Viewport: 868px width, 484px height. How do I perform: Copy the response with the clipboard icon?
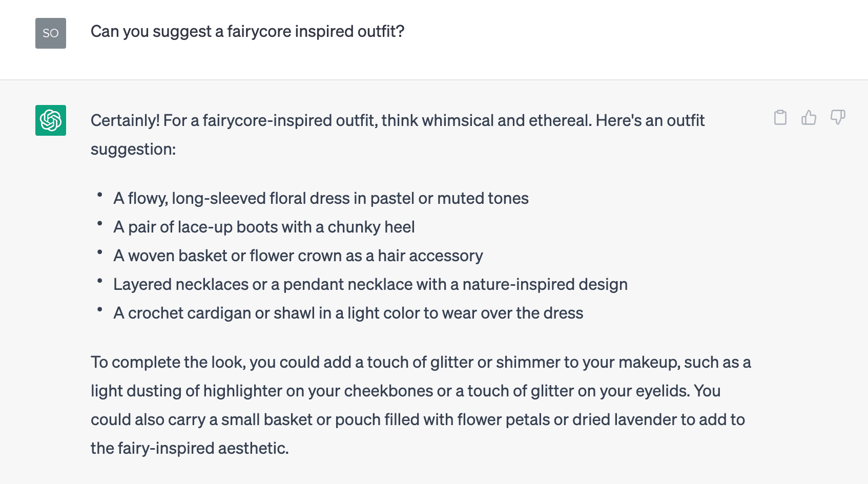click(x=780, y=117)
